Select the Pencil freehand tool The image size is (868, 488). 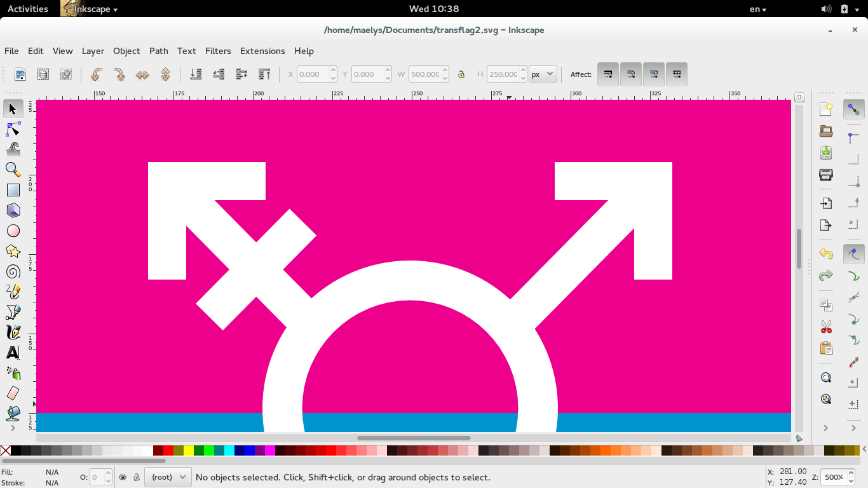[x=13, y=292]
